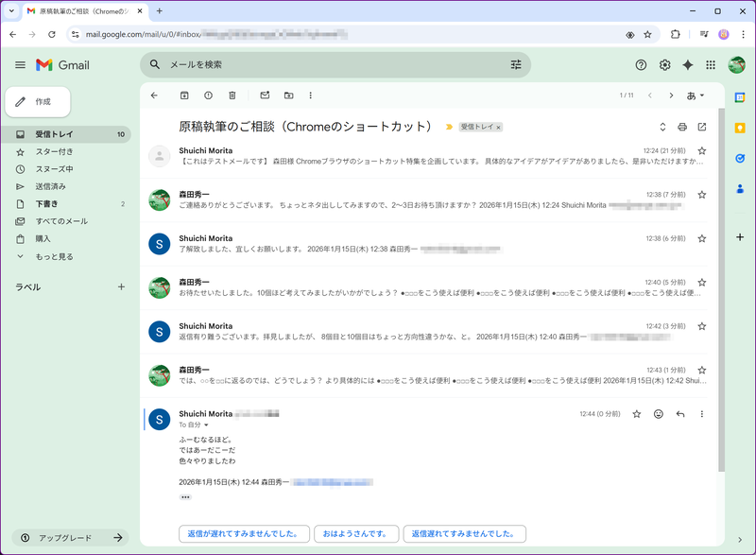Open Chrome tab search dropdown
Viewport: 756px width, 555px height.
coord(11,10)
